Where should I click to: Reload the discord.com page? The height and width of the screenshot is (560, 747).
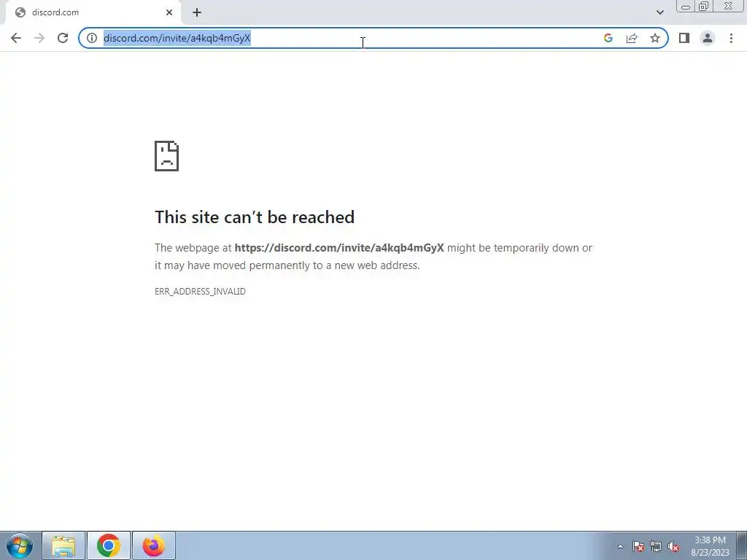[x=63, y=38]
